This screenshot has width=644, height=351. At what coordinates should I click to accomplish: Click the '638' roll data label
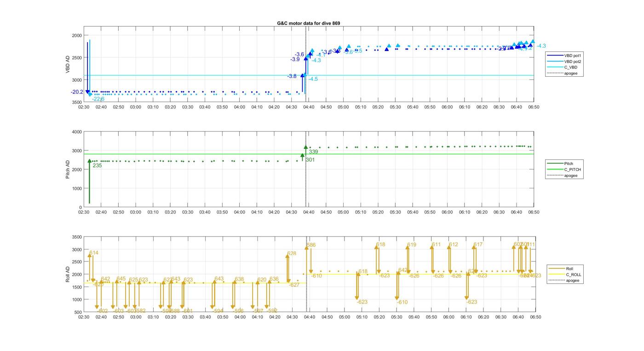tap(239, 279)
